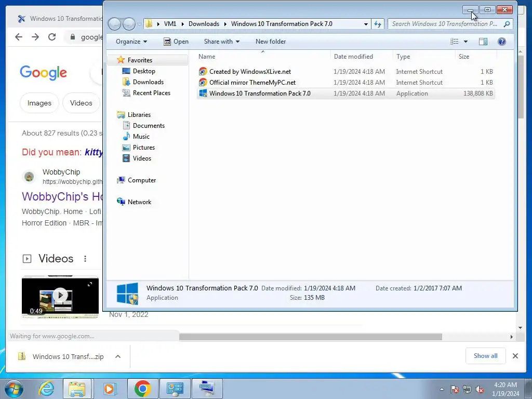Expand the arrow after VM1 breadcrumb
Viewport: 532px width, 399px height.
click(182, 24)
